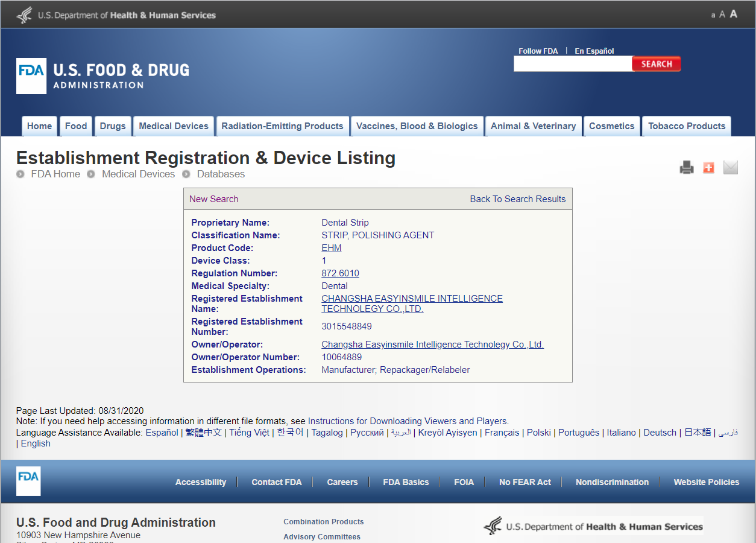Open the Drugs tab
The width and height of the screenshot is (756, 543).
[x=113, y=126]
